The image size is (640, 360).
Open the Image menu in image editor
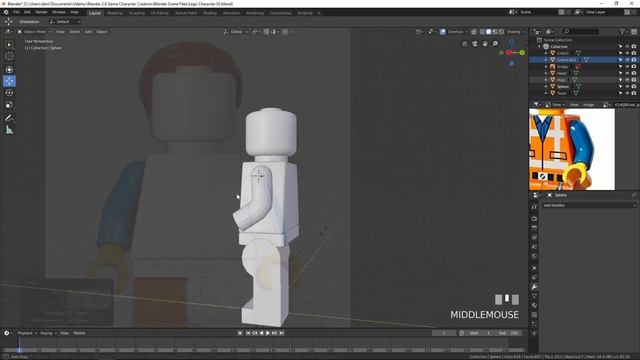click(x=588, y=105)
